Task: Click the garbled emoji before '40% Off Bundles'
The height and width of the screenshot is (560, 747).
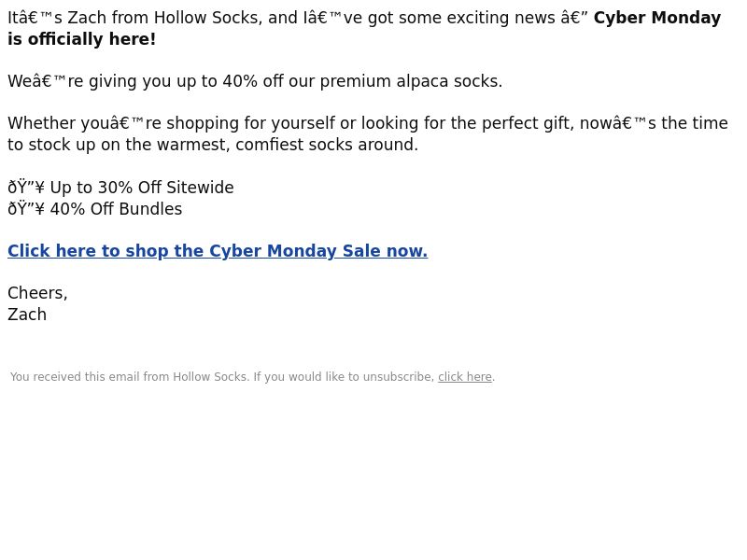Action: click(x=25, y=209)
